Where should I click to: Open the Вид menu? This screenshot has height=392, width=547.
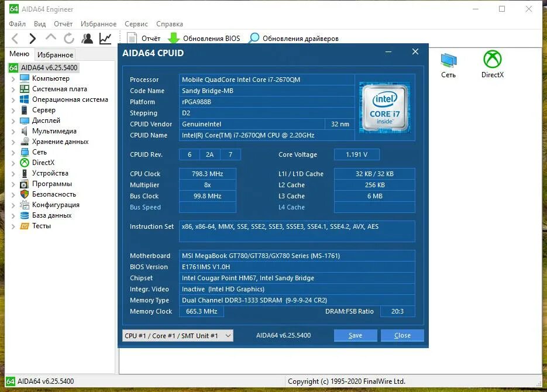40,24
